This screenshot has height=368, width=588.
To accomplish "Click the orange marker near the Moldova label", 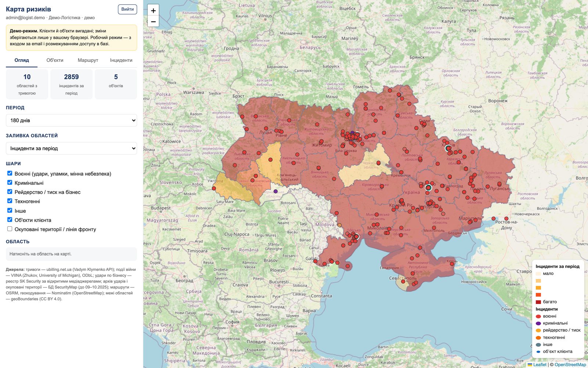I will coord(339,225).
